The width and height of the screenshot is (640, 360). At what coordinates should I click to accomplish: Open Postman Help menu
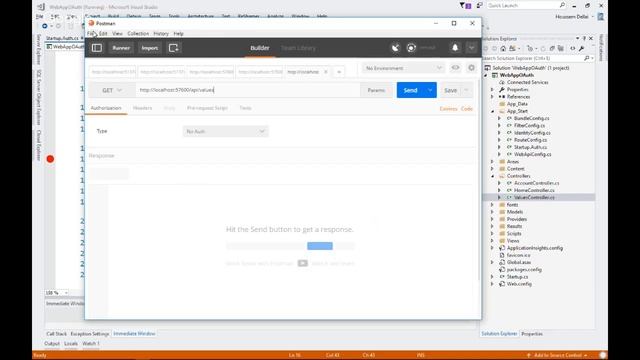[x=178, y=33]
